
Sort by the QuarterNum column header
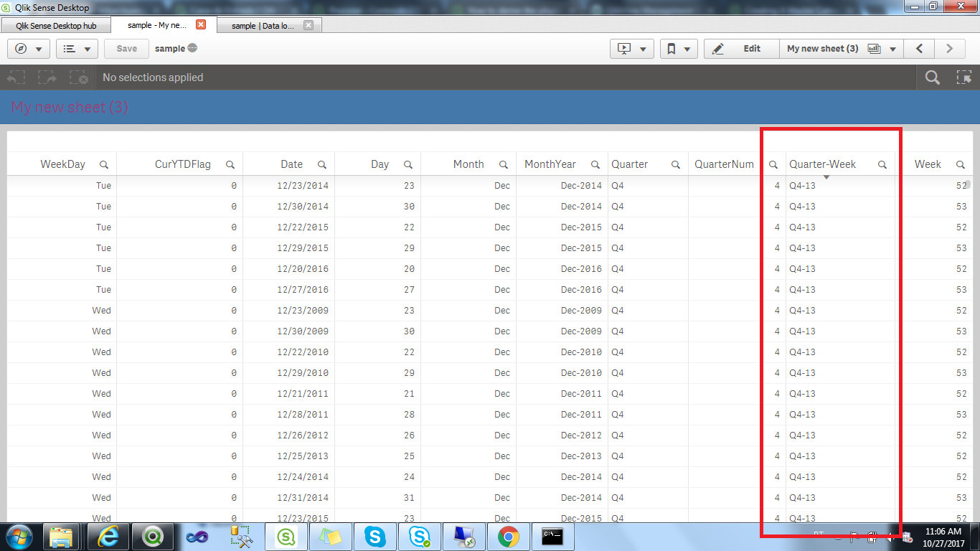(x=724, y=164)
